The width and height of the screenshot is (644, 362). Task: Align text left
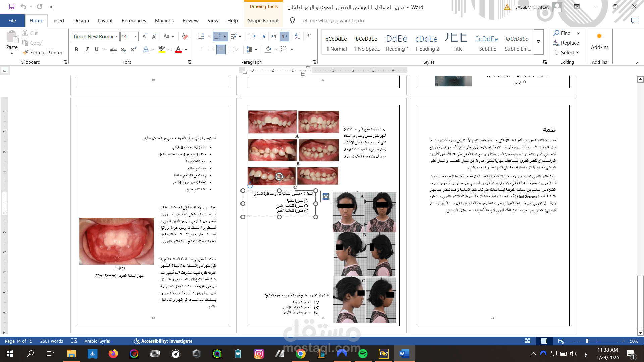click(201, 49)
